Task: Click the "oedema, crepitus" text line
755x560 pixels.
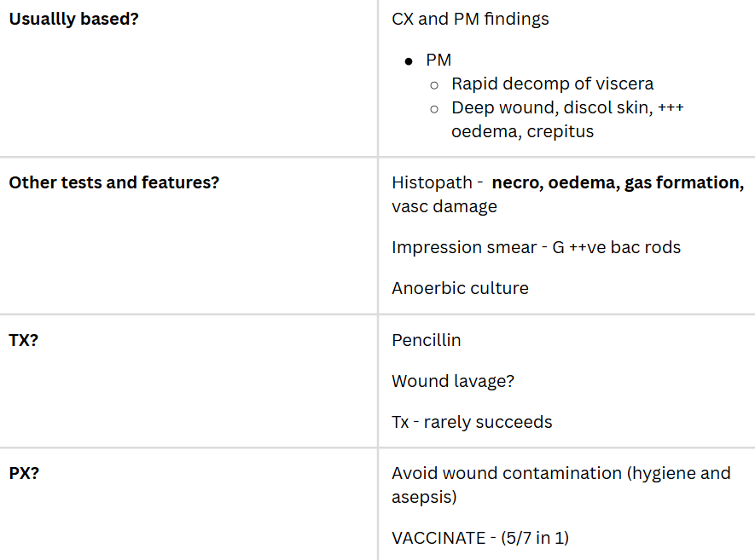Action: 522,131
